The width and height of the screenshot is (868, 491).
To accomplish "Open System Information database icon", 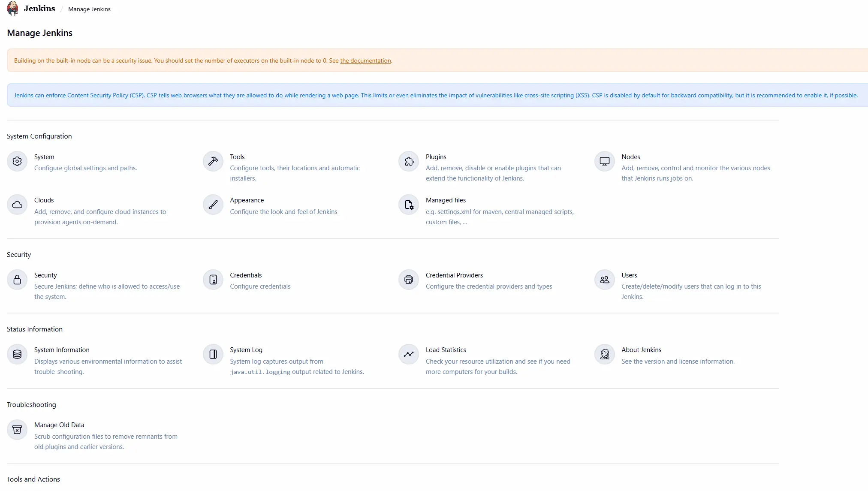I will click(x=17, y=355).
